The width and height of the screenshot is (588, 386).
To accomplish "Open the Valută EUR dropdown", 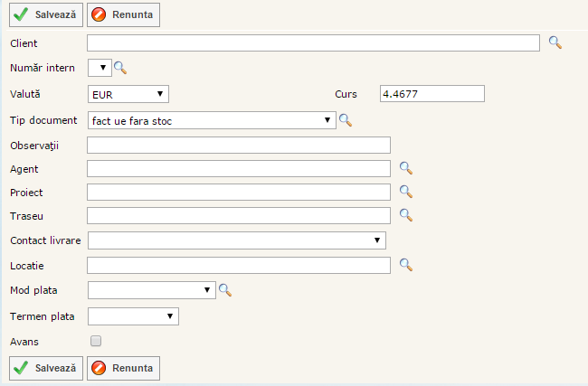I will 128,93.
